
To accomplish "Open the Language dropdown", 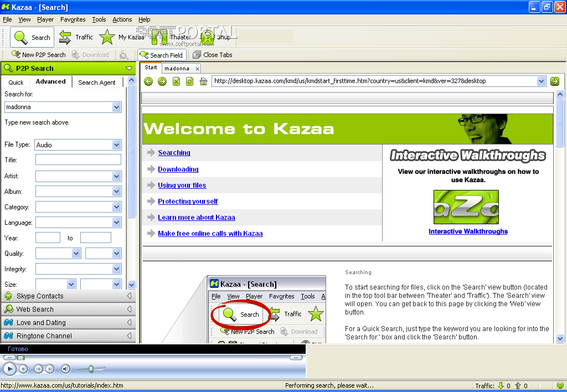I will click(x=116, y=223).
